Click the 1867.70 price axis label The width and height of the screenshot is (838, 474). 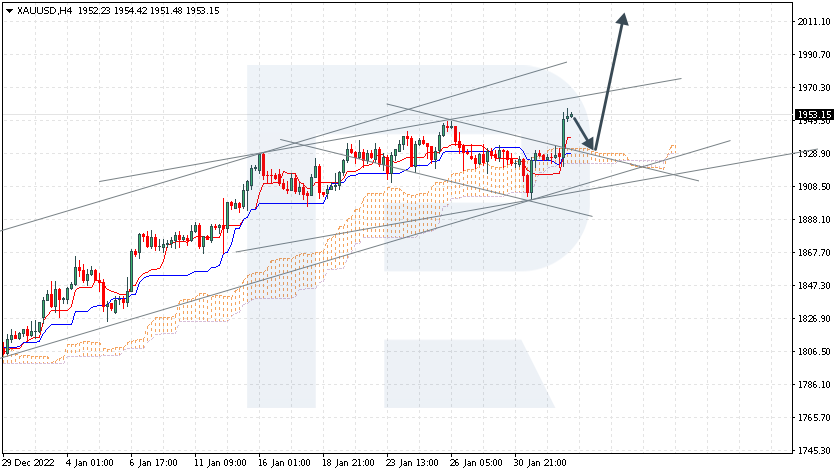pos(814,253)
